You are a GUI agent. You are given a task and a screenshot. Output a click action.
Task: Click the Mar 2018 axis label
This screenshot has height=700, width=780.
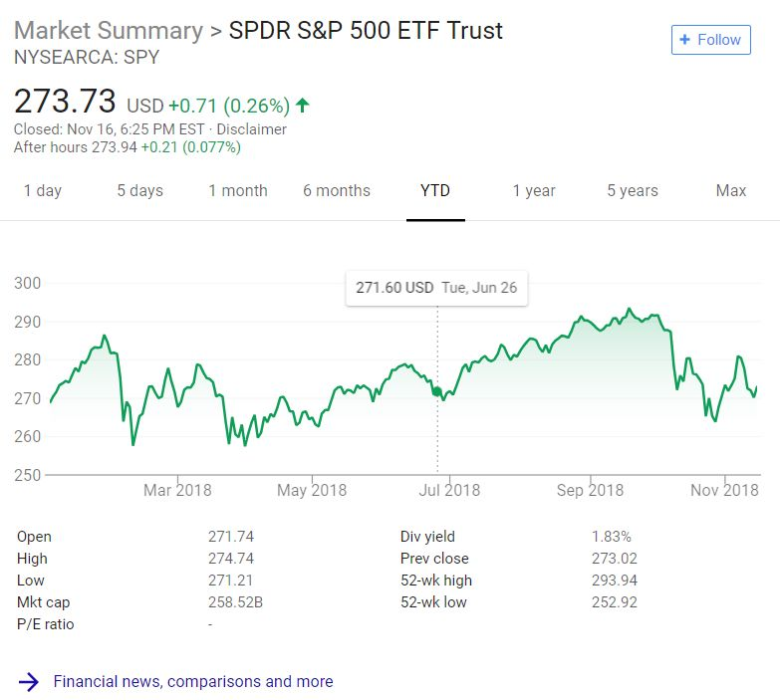tap(177, 491)
